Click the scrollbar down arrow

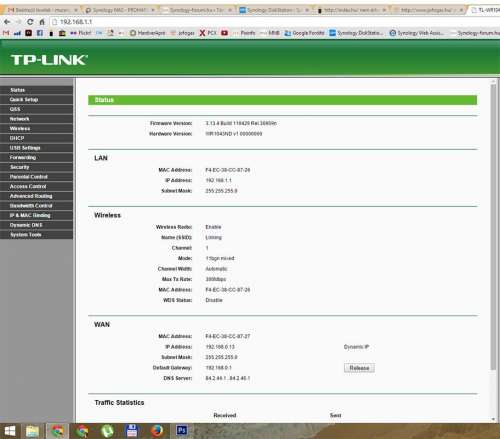[493, 419]
